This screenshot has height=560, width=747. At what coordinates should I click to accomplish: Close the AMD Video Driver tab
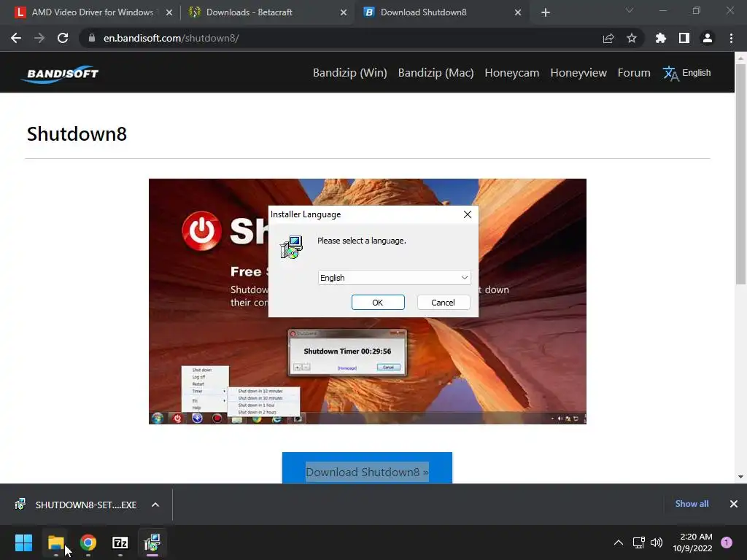pos(169,12)
